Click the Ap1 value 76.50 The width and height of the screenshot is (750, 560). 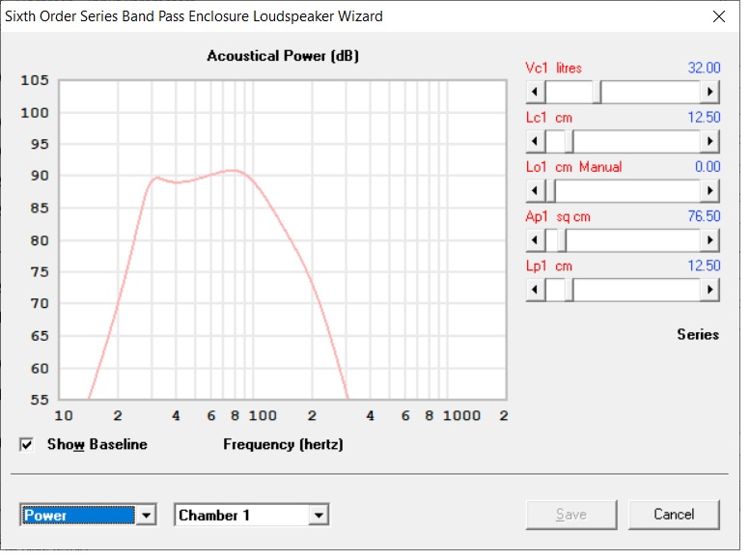pos(704,216)
